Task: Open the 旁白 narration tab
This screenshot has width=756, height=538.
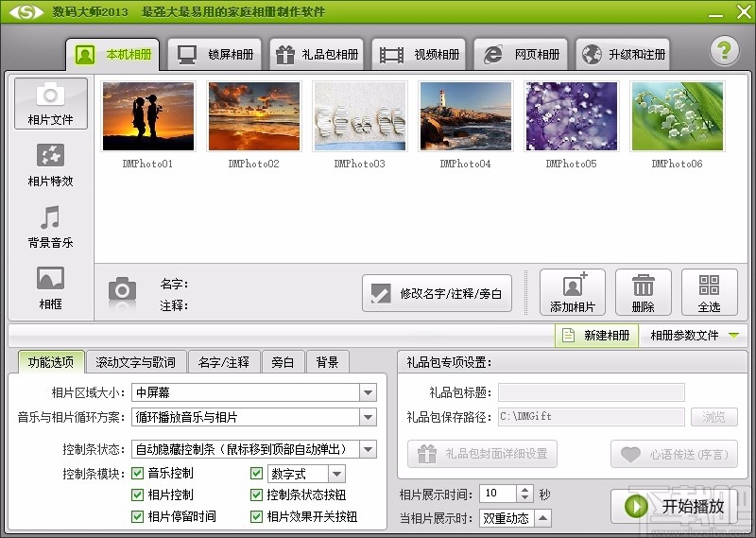Action: tap(283, 362)
